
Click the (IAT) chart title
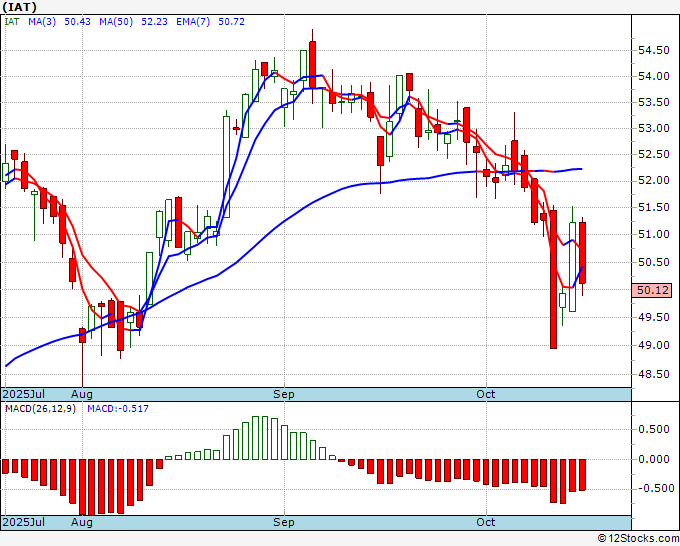coord(20,7)
